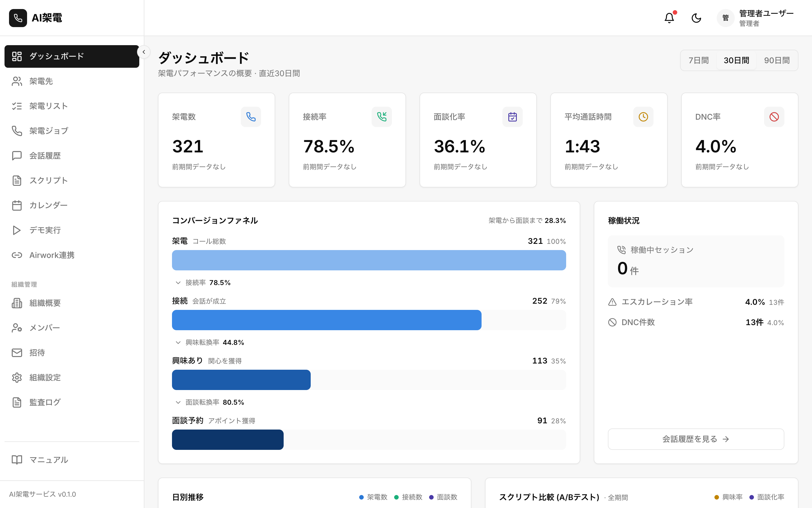Click the エスカレーション率 warning icon
Screen dimensions: 812x508
pos(612,302)
